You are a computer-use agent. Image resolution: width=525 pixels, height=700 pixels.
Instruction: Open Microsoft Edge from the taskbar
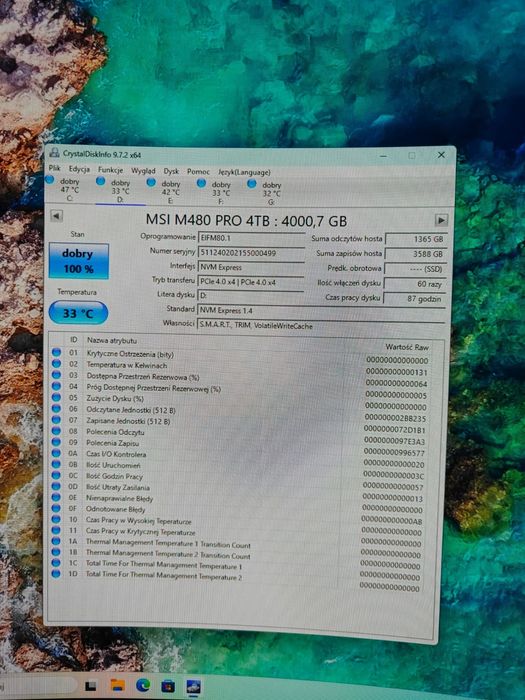143,685
